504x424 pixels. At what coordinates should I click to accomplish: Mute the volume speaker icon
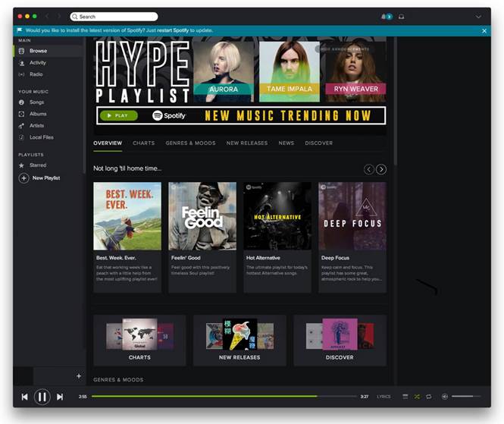tap(445, 397)
